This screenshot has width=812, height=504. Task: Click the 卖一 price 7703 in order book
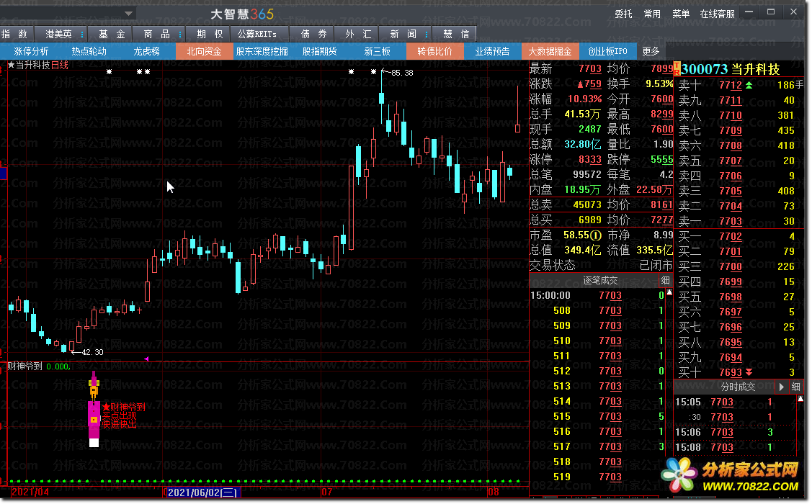pos(730,221)
